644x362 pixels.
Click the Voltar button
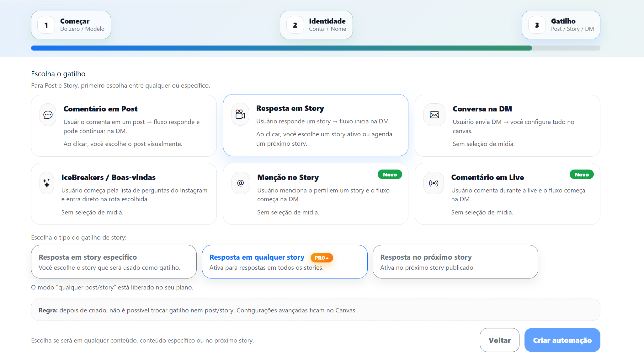click(x=499, y=340)
